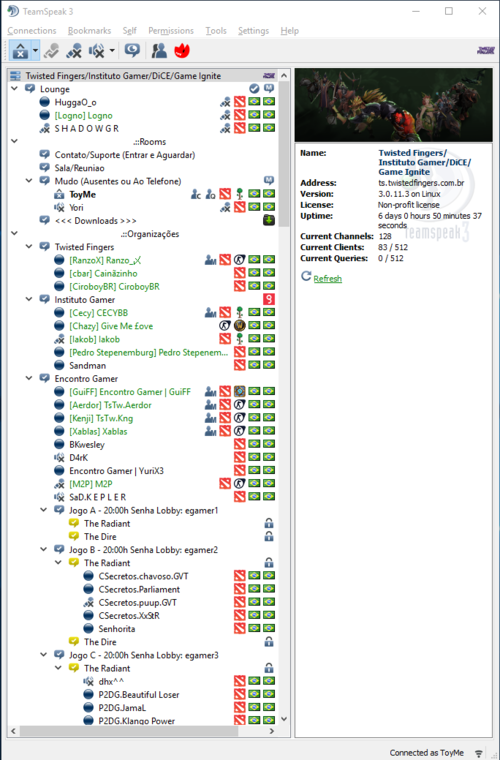Click the Instituto Gamer red channel icon

(269, 300)
